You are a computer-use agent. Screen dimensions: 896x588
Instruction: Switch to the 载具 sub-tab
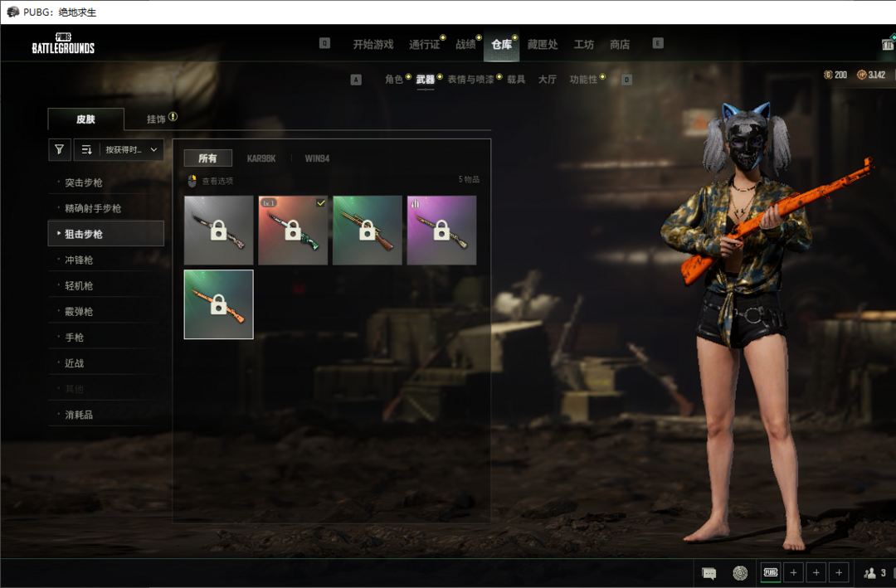(x=516, y=80)
